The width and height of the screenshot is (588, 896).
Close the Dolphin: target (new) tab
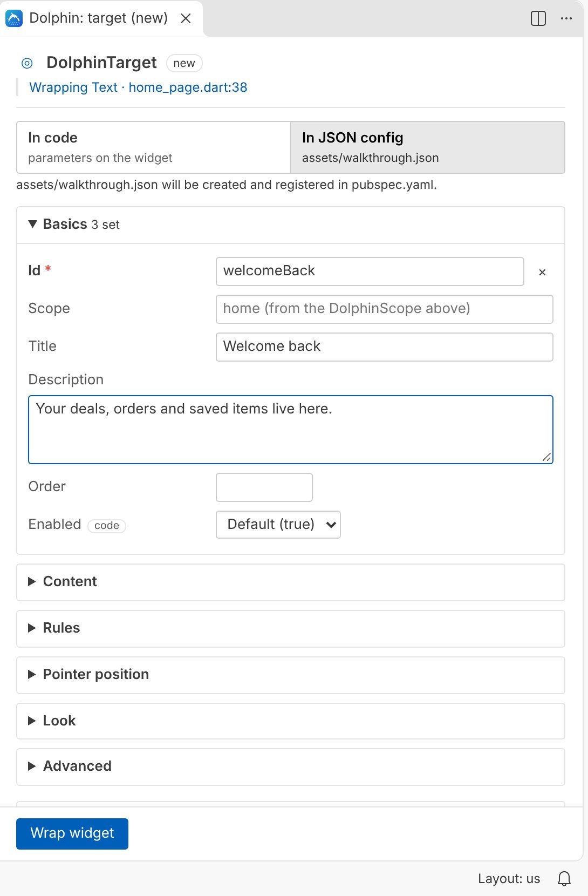click(186, 18)
